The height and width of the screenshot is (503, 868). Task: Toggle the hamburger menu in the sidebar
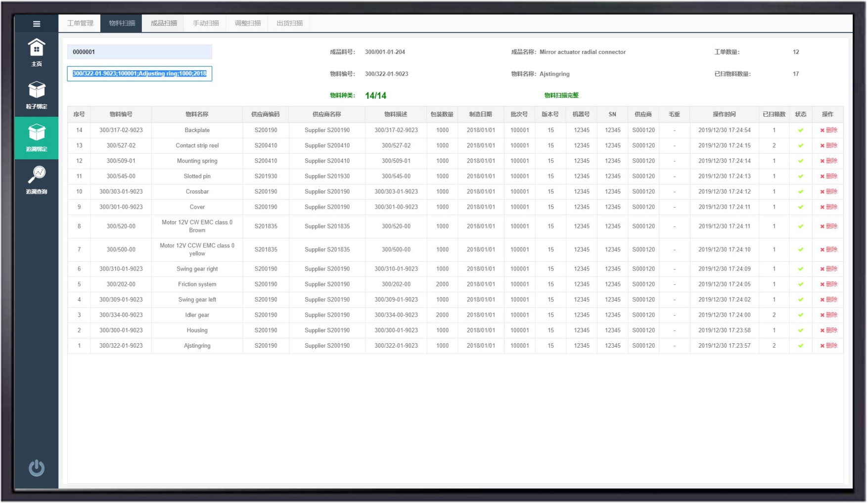coord(37,24)
